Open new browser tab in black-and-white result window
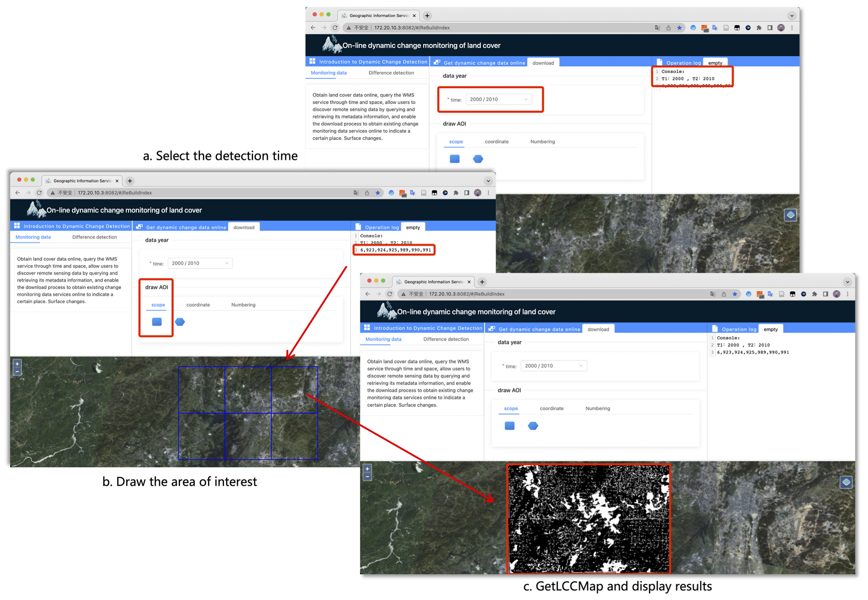This screenshot has width=868, height=600. click(482, 282)
